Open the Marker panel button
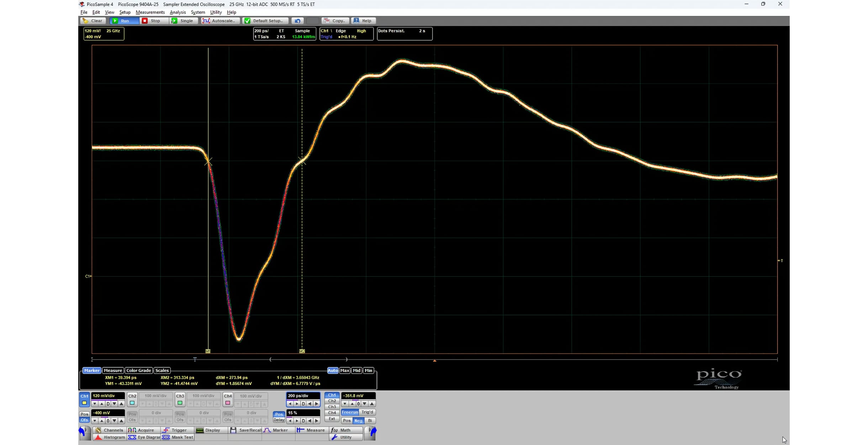 (278, 430)
